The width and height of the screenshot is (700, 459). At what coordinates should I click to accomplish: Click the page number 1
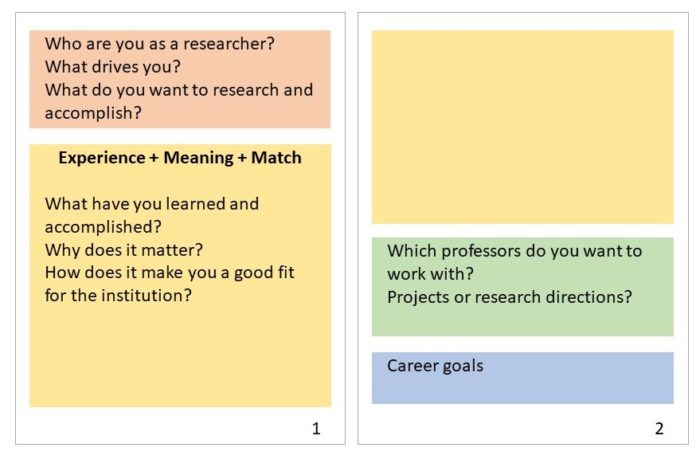pos(316,429)
